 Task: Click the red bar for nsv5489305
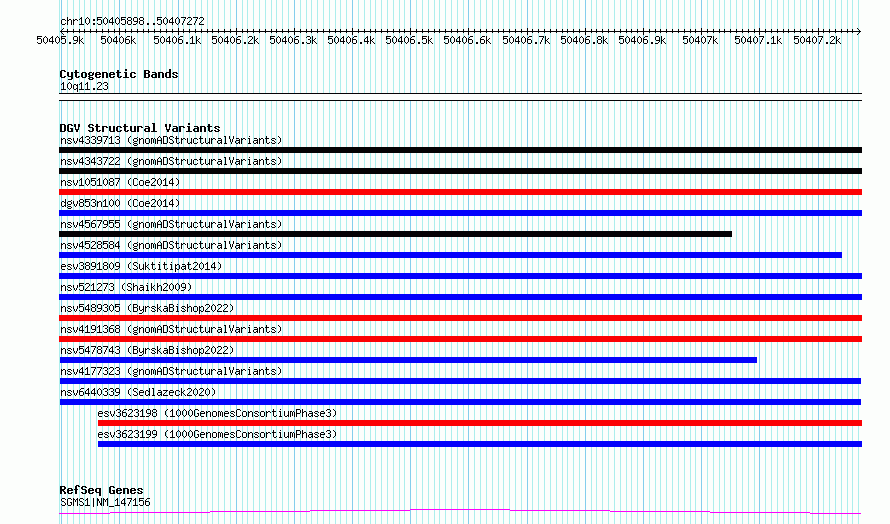pos(460,318)
